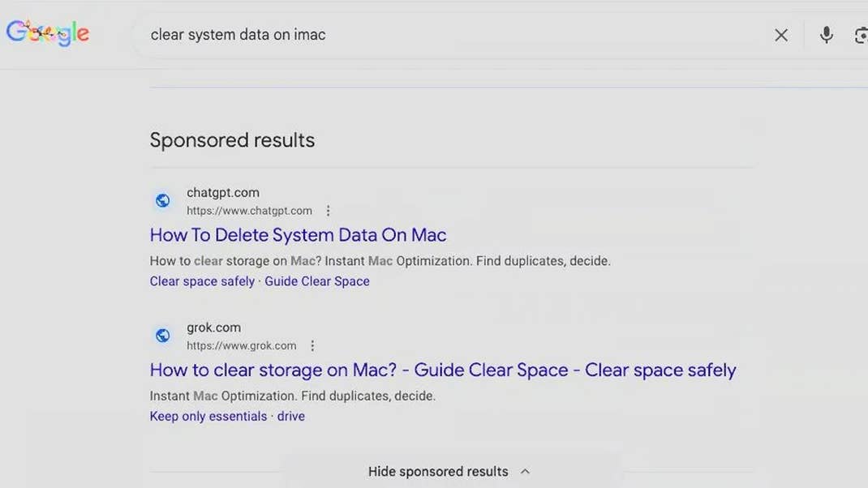Open the 'How to clear storage on Mac?' result

click(x=442, y=370)
